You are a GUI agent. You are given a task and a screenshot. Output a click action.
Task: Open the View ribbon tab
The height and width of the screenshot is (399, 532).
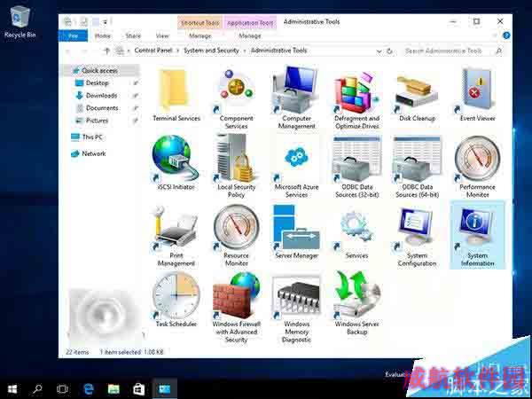(162, 36)
